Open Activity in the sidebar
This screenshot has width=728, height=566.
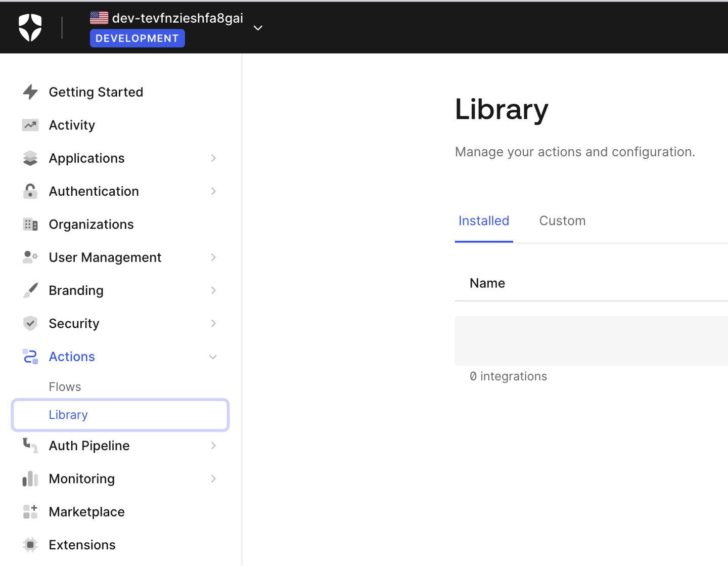click(x=72, y=125)
